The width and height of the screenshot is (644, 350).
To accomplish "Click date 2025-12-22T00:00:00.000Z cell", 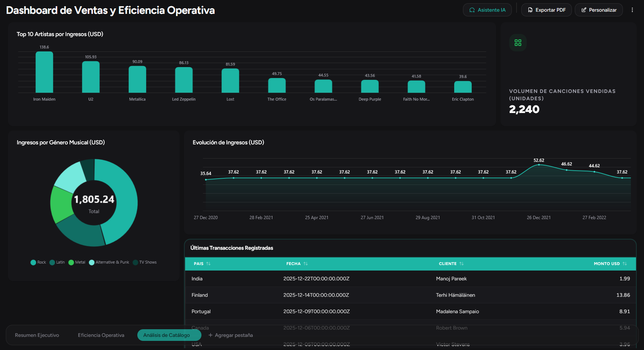I will tap(316, 279).
